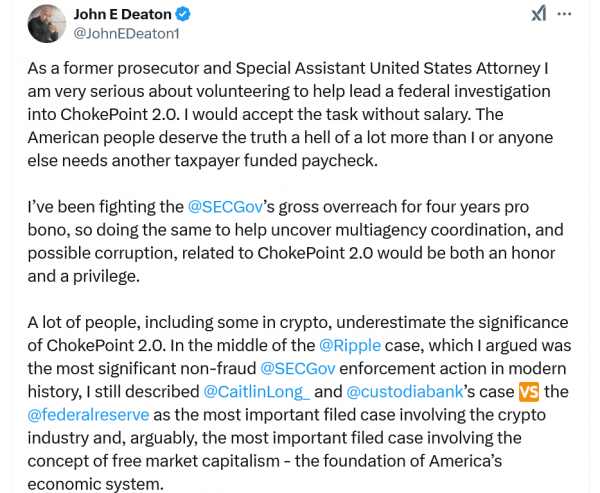
Task: Open the three-dot more options menu
Action: click(566, 14)
